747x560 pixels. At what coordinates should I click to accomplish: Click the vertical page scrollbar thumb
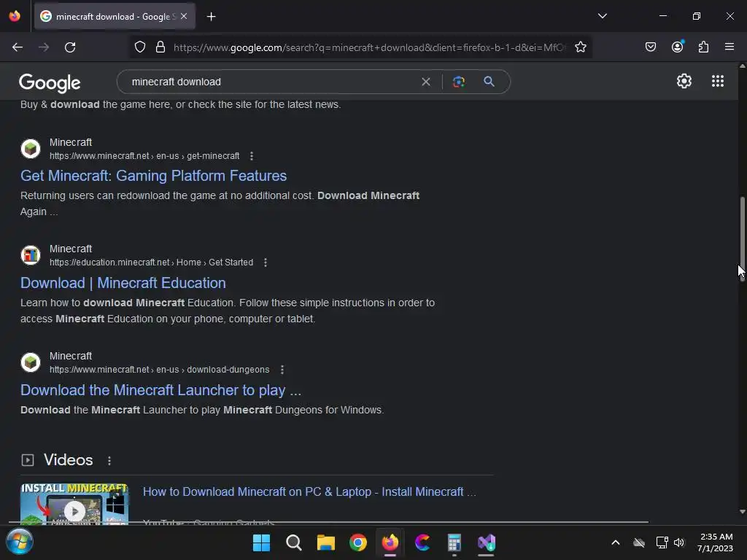tap(742, 238)
